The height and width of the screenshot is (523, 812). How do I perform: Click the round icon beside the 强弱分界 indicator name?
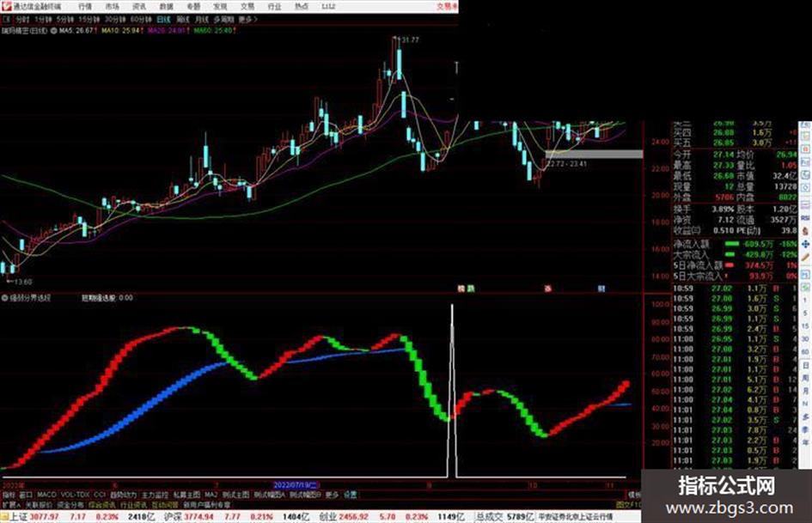[x=4, y=298]
